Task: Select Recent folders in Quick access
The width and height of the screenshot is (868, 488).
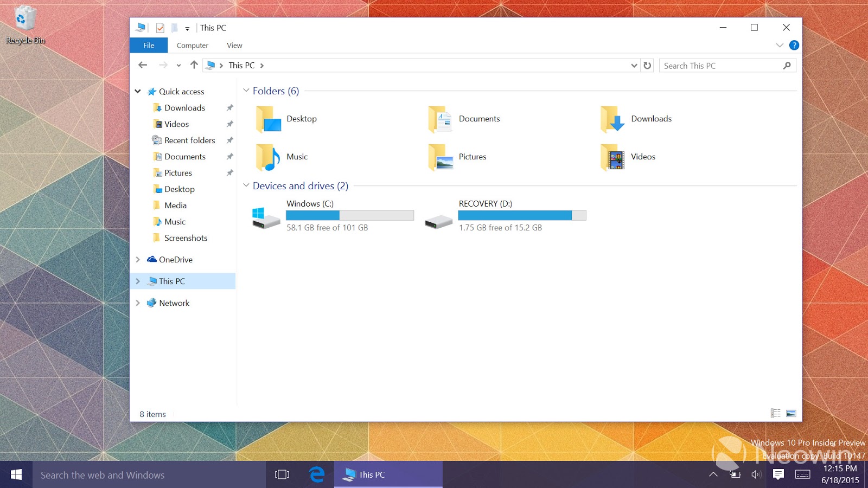Action: pyautogui.click(x=190, y=140)
